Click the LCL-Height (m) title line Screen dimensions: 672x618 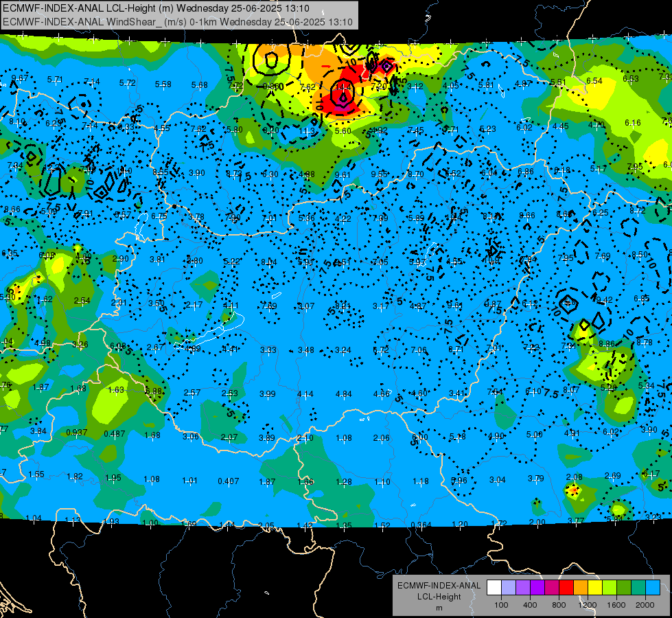[156, 8]
